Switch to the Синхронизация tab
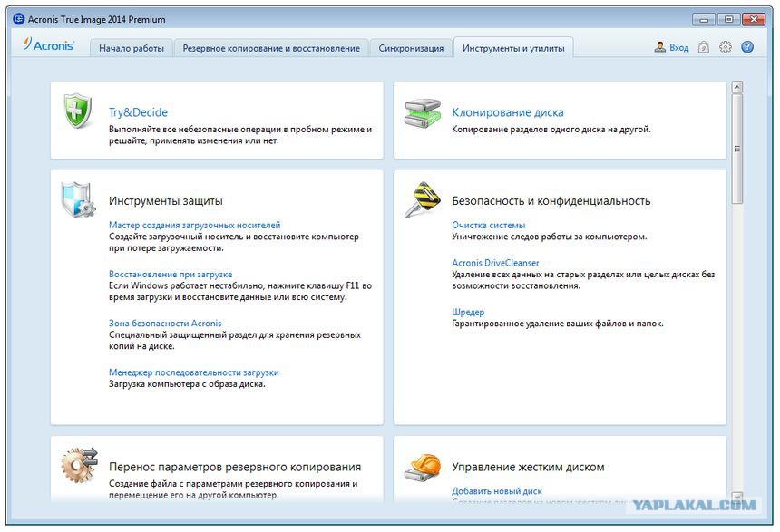The height and width of the screenshot is (532, 780). tap(411, 48)
